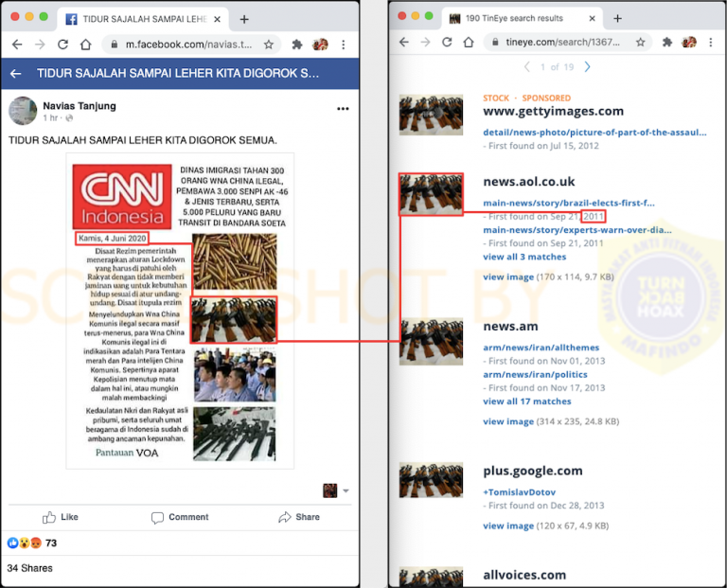Select the 190 TinEye search results tab
The height and width of the screenshot is (588, 727).
(522, 19)
